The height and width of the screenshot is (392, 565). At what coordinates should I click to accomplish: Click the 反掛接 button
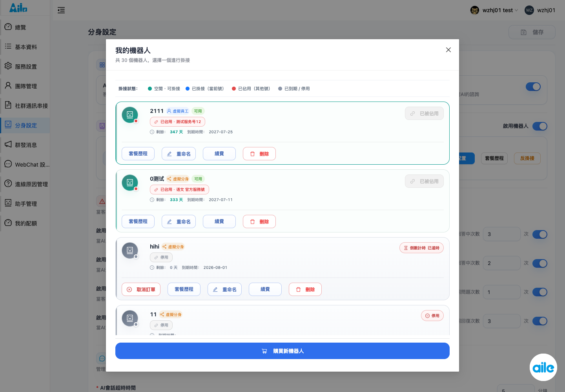[x=527, y=158]
